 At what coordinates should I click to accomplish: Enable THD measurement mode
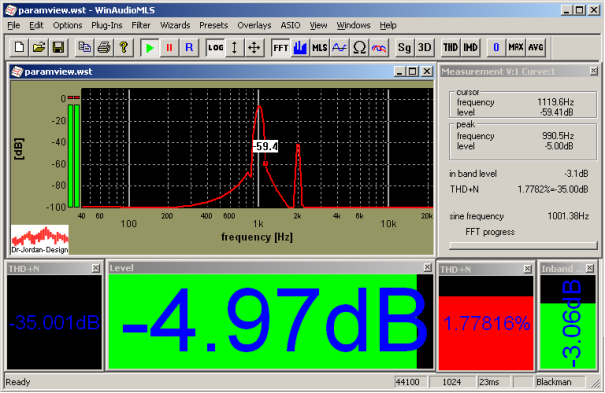[x=450, y=47]
